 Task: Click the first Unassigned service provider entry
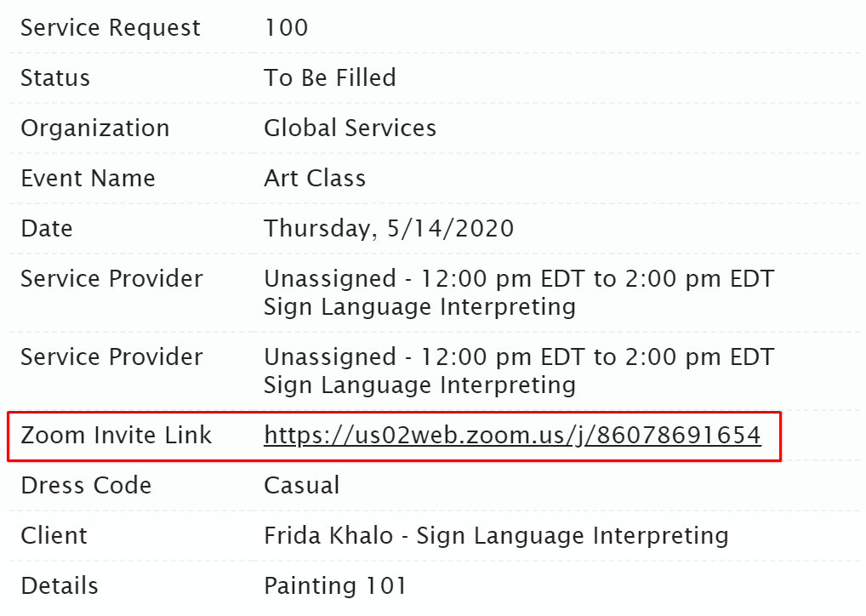click(519, 279)
